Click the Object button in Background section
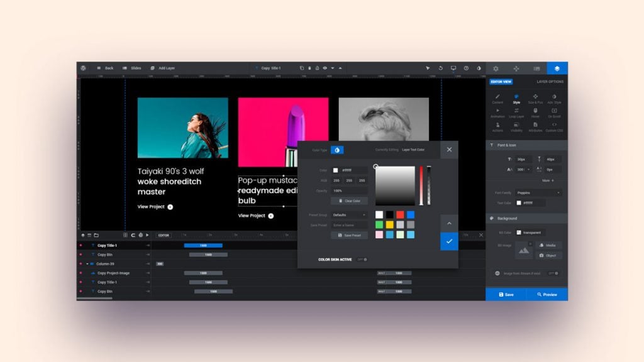Screen dimensions: 644x362 pyautogui.click(x=549, y=255)
